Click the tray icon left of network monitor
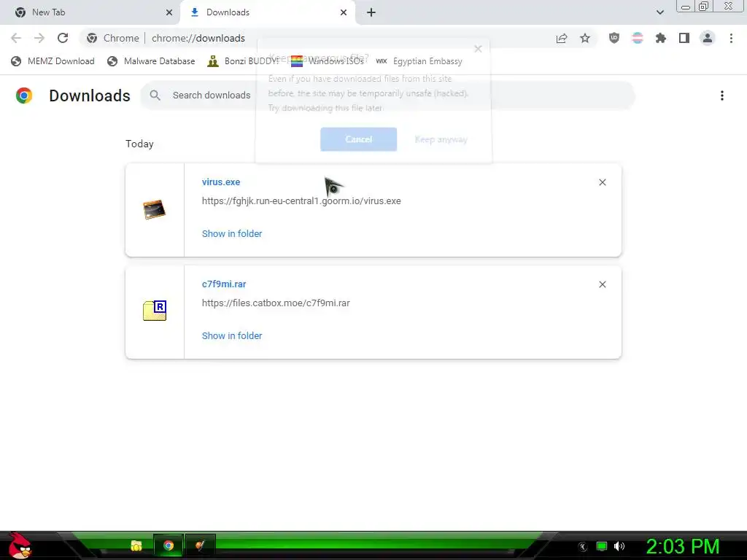This screenshot has height=560, width=747. click(583, 547)
